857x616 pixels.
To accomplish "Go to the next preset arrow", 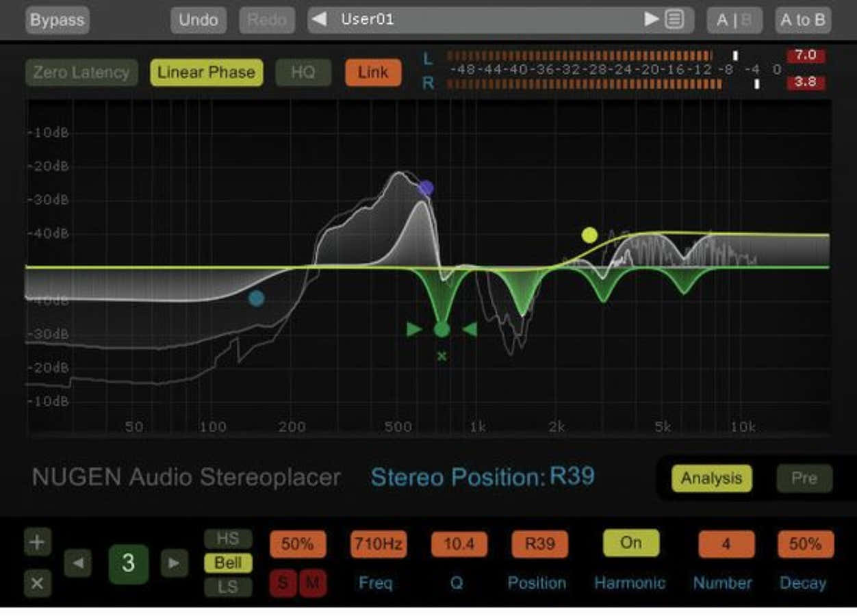I will point(652,19).
